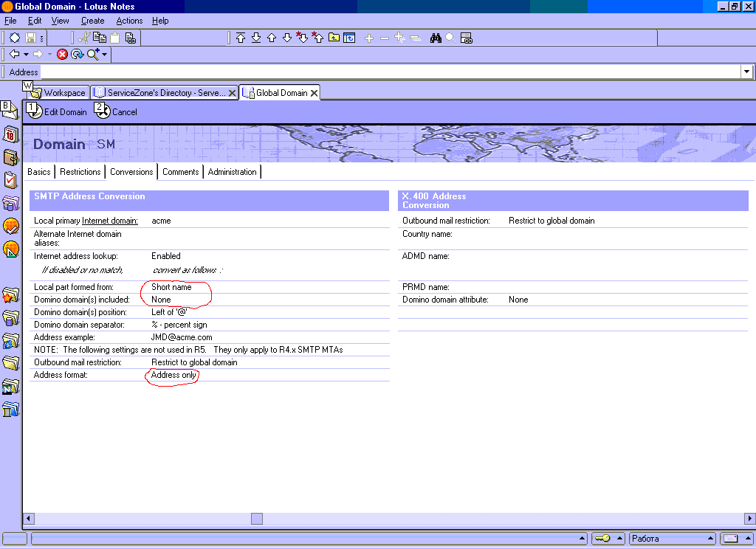Image resolution: width=756 pixels, height=549 pixels.
Task: Switch to the Restrictions tab
Action: pyautogui.click(x=80, y=172)
